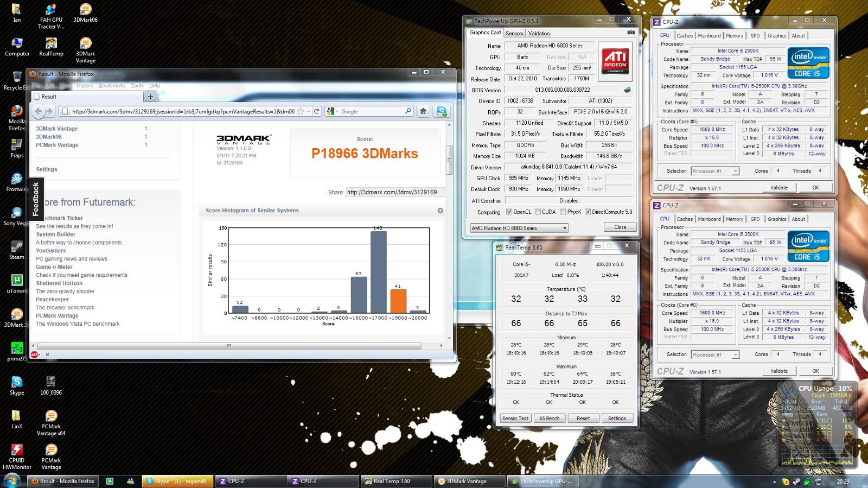Image resolution: width=868 pixels, height=488 pixels.
Task: Toggle DirectCompute 5.0 checkbox in GPU-Z
Action: 588,212
